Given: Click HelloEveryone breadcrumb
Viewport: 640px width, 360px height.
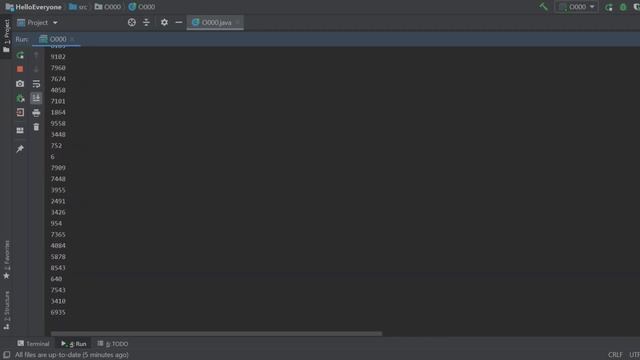Looking at the screenshot, I should tap(34, 7).
